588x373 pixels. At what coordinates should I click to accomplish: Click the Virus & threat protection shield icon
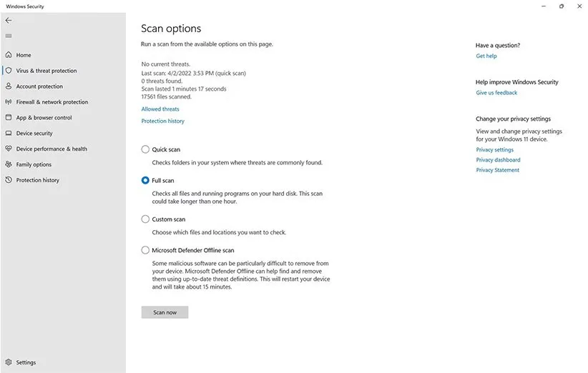coord(9,71)
